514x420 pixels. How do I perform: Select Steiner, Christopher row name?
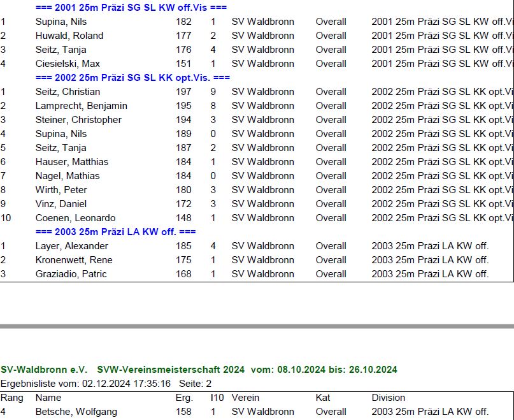pyautogui.click(x=78, y=120)
